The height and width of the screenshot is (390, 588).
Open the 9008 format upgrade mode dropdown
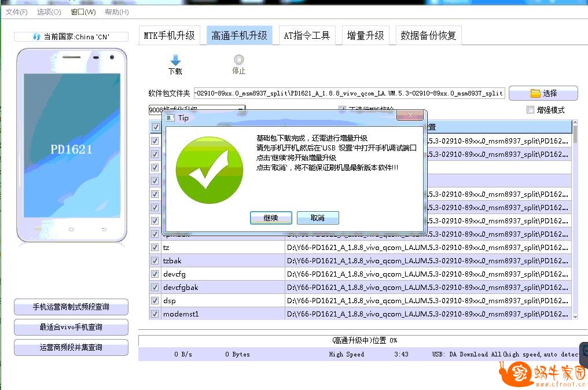(197, 109)
